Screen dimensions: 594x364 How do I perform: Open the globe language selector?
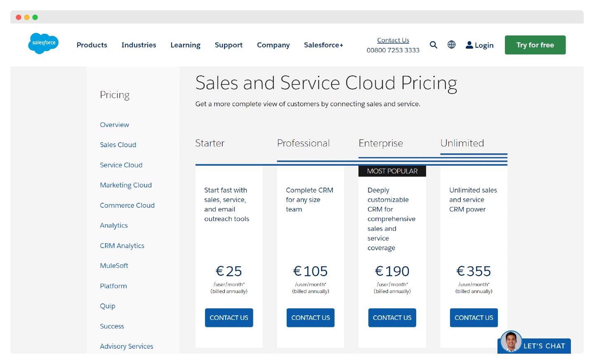pyautogui.click(x=451, y=45)
